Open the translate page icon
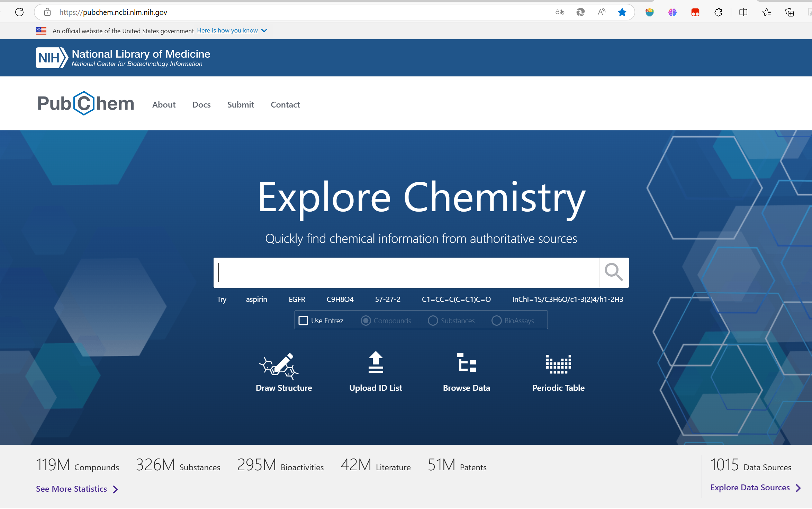The width and height of the screenshot is (812, 509). [x=560, y=12]
